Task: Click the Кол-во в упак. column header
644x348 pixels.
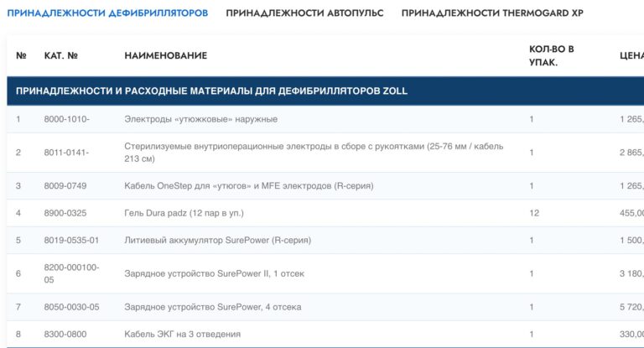Action: (x=551, y=55)
